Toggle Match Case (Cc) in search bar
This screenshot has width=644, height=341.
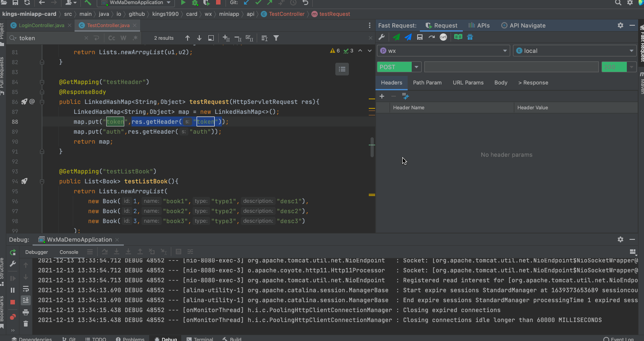[x=112, y=38]
